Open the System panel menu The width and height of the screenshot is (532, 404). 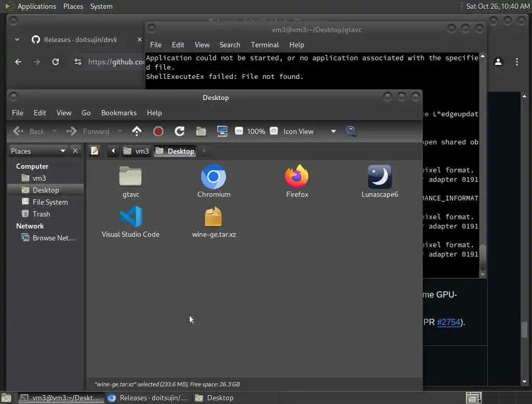(101, 6)
